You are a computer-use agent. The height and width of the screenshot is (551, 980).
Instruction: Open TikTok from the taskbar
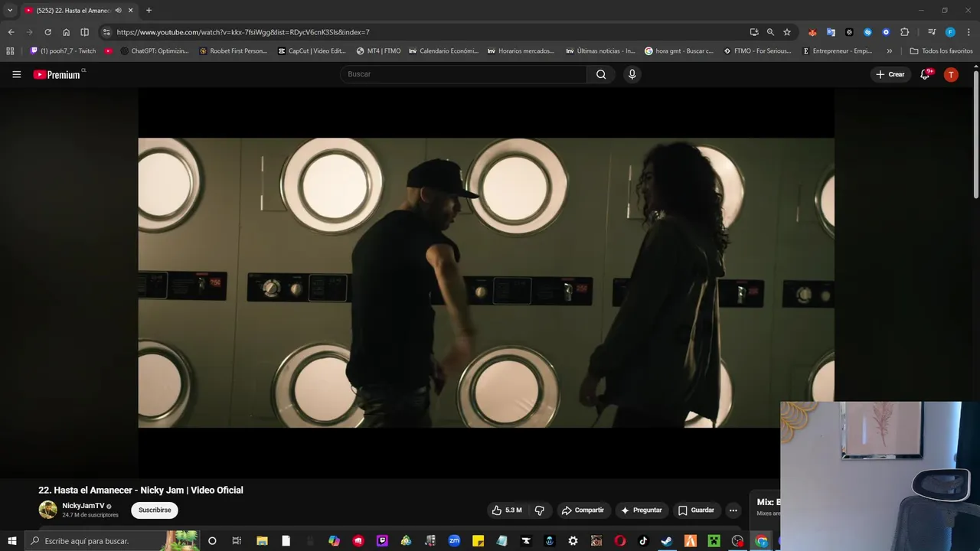(643, 541)
